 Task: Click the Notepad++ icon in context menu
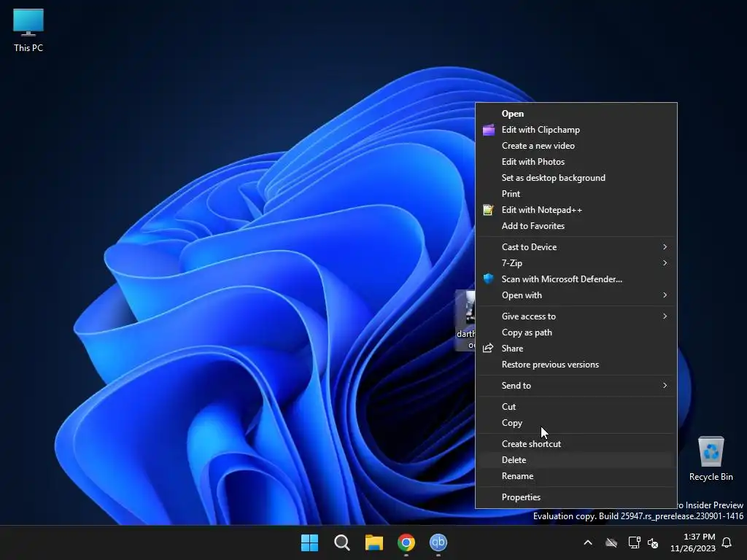[x=488, y=209]
